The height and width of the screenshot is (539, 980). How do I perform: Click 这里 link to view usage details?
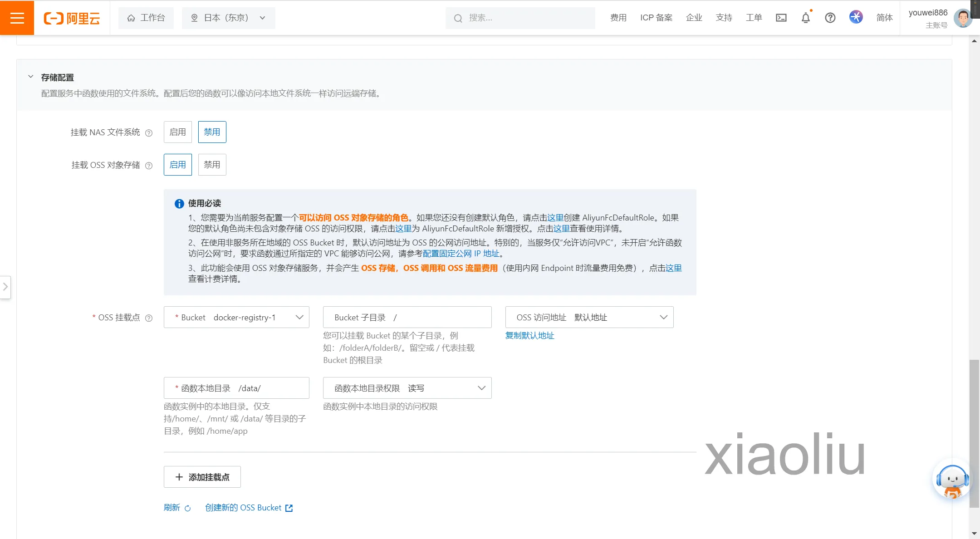coord(561,229)
